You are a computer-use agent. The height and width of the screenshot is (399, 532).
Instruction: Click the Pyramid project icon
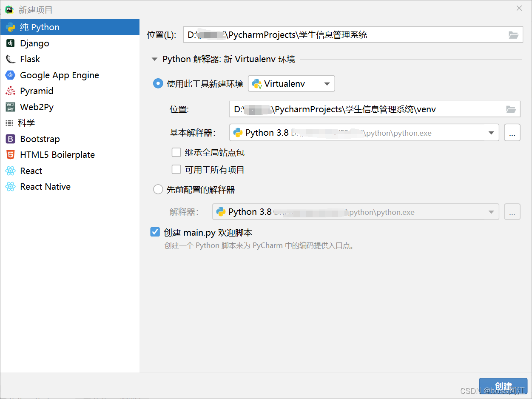coord(10,91)
